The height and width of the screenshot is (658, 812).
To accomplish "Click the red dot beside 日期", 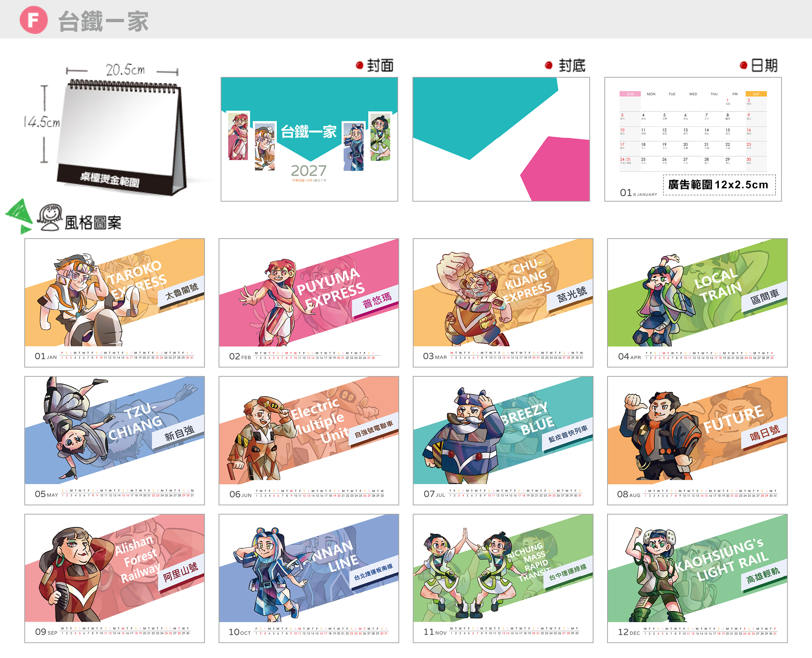I will pyautogui.click(x=743, y=65).
